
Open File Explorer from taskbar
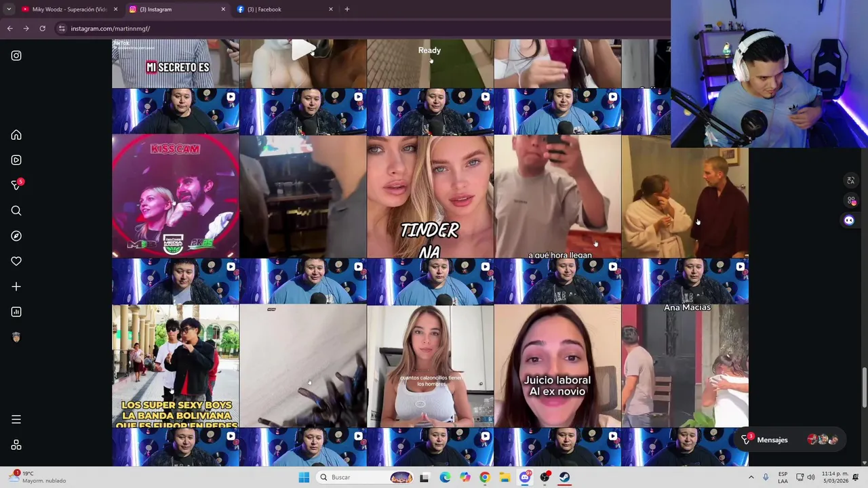505,477
